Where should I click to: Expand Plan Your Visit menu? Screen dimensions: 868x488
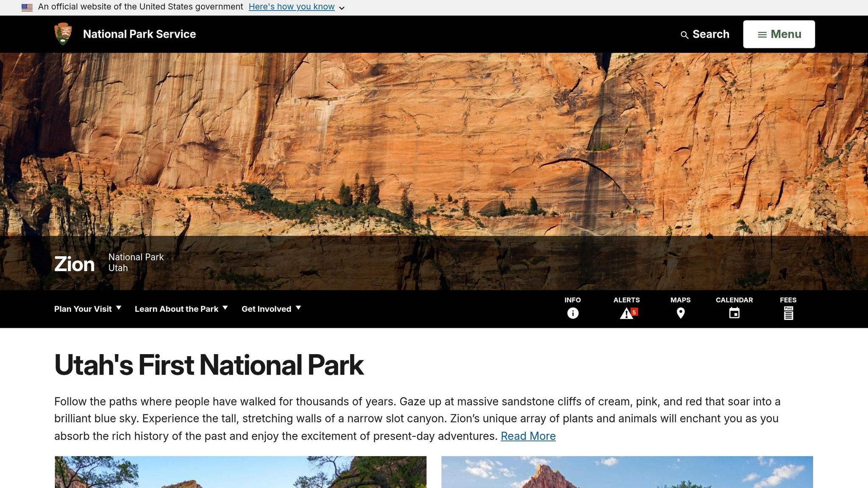point(88,309)
